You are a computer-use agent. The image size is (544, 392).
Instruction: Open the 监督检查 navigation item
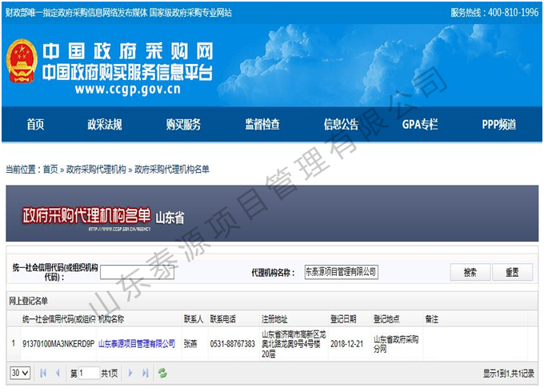coord(262,124)
